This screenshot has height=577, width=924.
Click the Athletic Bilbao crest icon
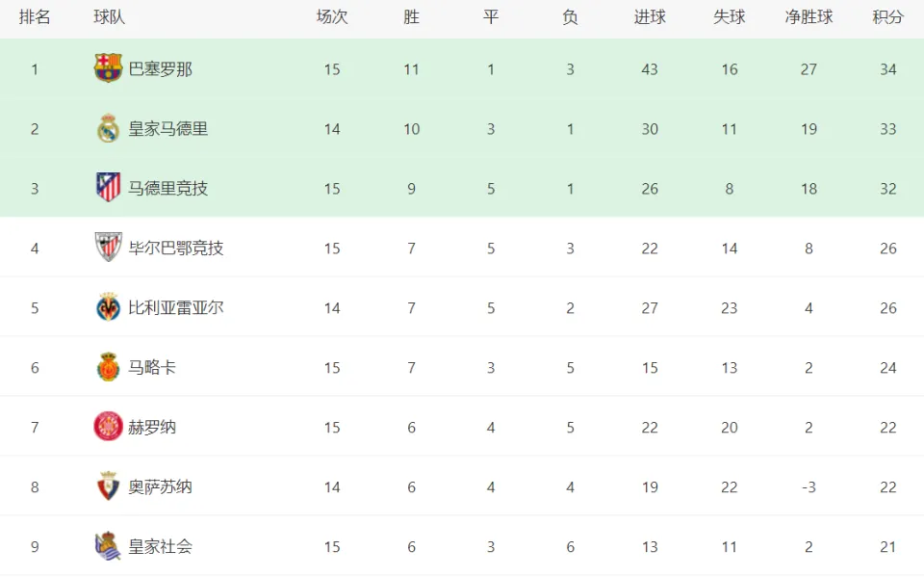click(108, 248)
